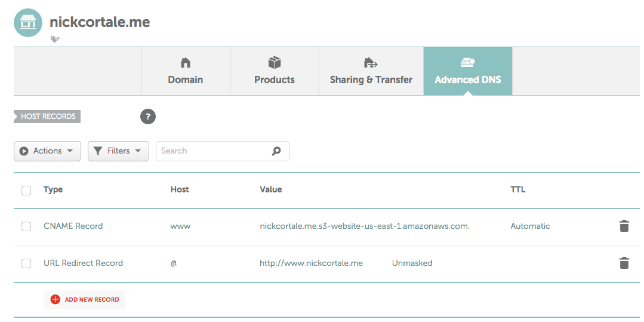
Task: Expand the Filters dropdown
Action: pos(118,151)
